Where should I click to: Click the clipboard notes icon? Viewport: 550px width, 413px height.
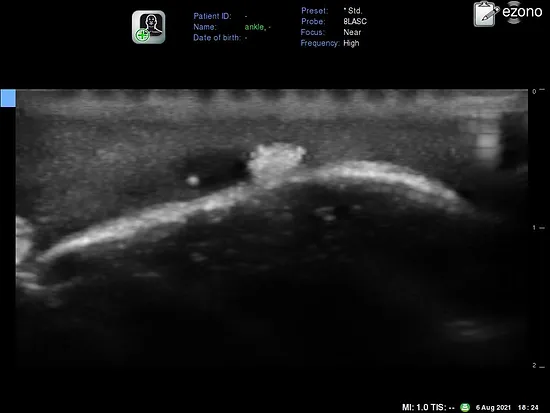pyautogui.click(x=486, y=14)
